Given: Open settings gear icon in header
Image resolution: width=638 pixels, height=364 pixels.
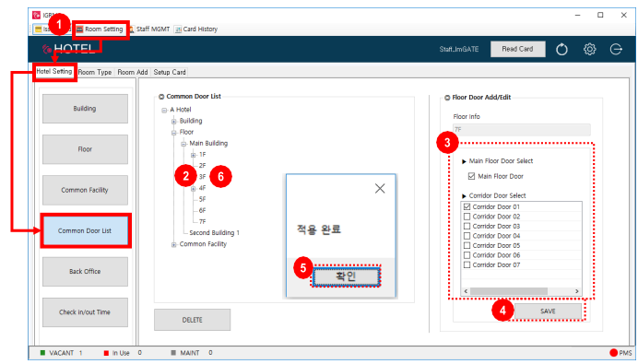Looking at the screenshot, I should 589,49.
